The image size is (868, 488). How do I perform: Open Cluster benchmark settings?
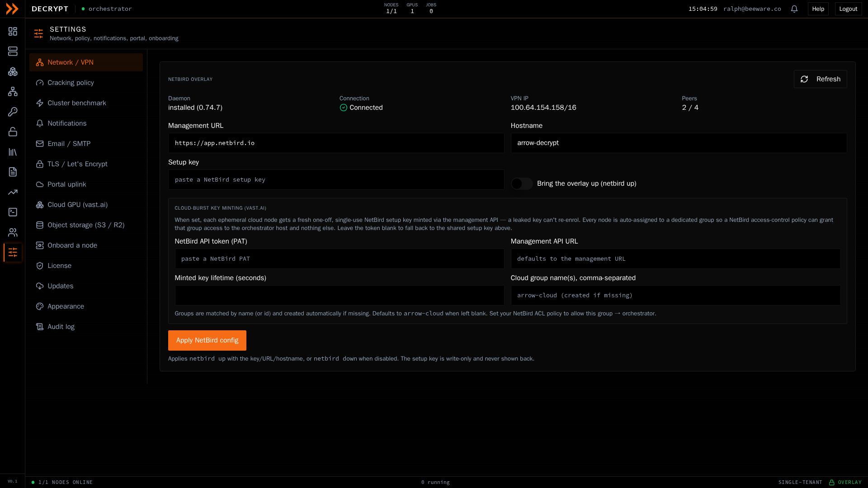[86, 103]
